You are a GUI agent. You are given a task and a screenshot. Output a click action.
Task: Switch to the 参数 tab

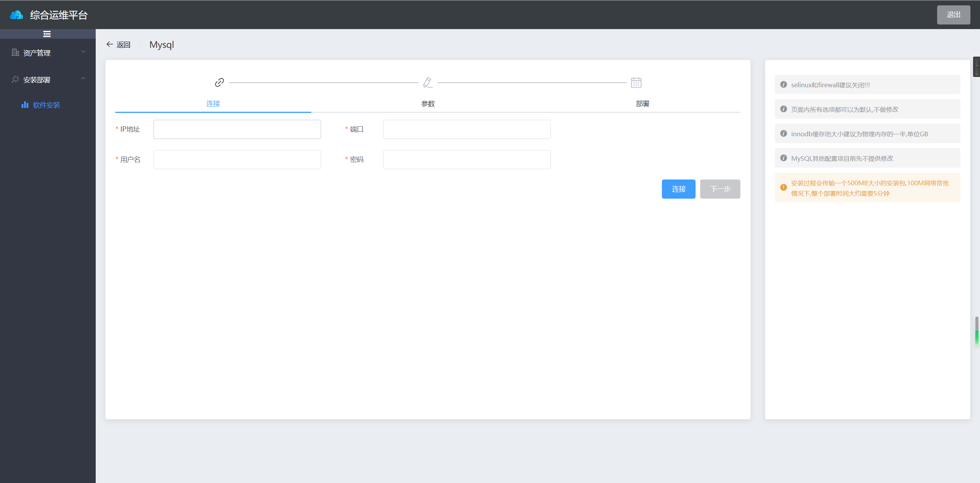pos(428,103)
